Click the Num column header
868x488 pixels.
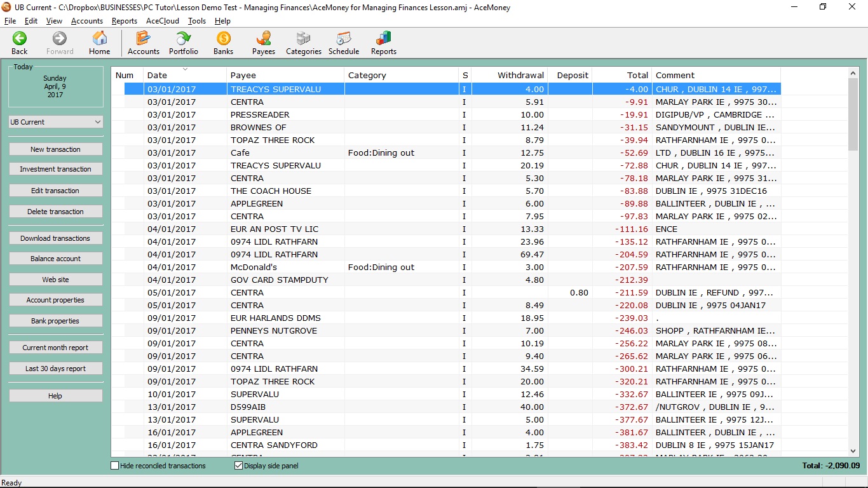pos(127,75)
